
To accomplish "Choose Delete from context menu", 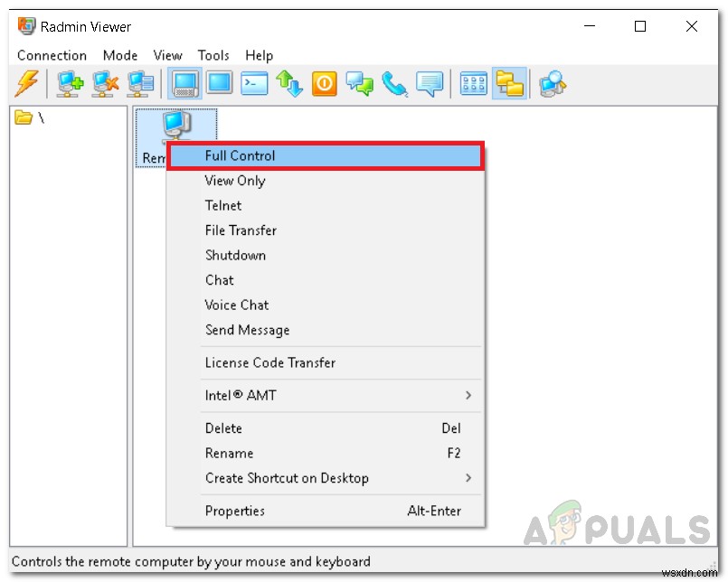I will pyautogui.click(x=325, y=427).
